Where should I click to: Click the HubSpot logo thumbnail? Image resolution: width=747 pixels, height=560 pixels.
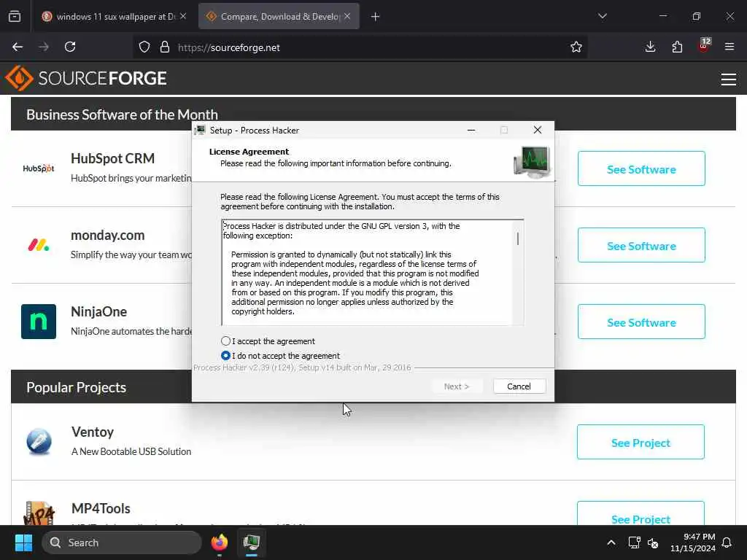point(39,168)
